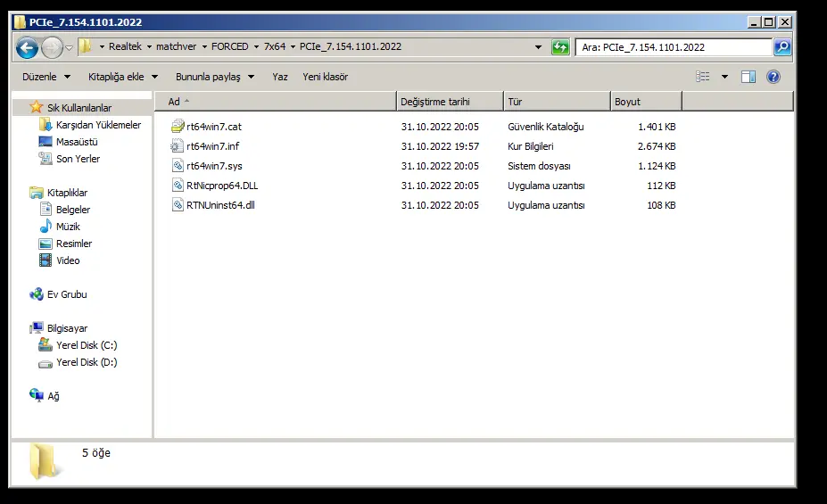Image resolution: width=827 pixels, height=504 pixels.
Task: Select the rt64win7.inf file icon
Action: (x=178, y=146)
